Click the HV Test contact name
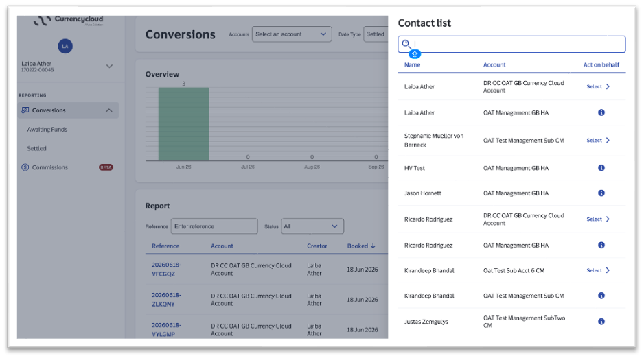The width and height of the screenshot is (644, 358). point(415,168)
